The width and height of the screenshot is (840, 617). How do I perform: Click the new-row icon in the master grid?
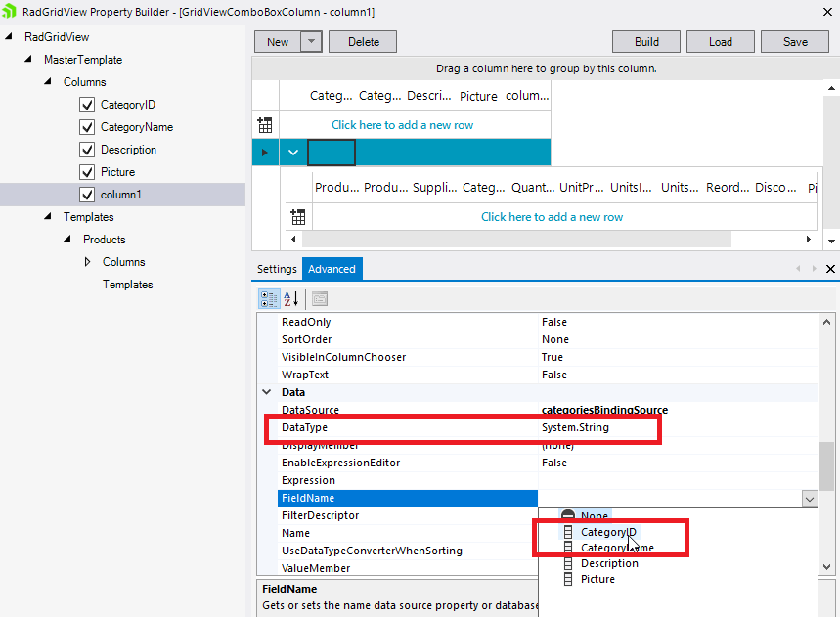coord(265,125)
